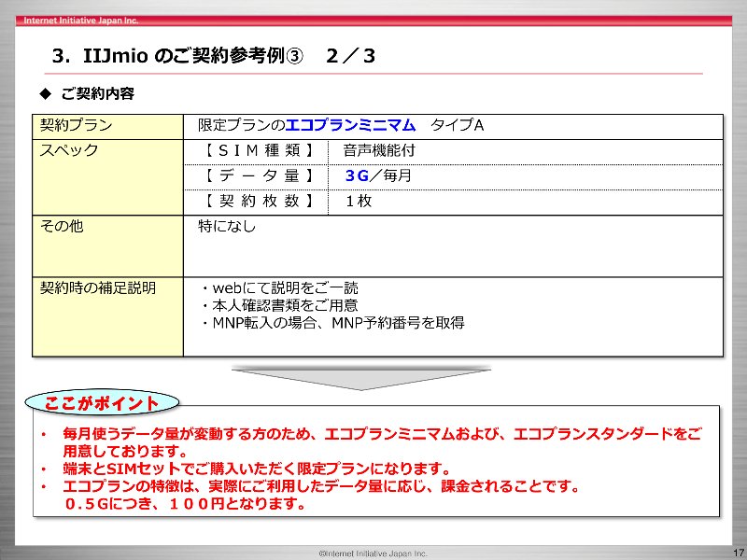Click the '1枚' value

tap(359, 201)
